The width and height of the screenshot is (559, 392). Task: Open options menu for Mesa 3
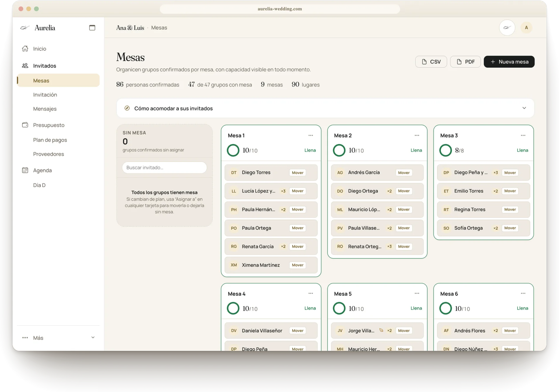pyautogui.click(x=523, y=136)
